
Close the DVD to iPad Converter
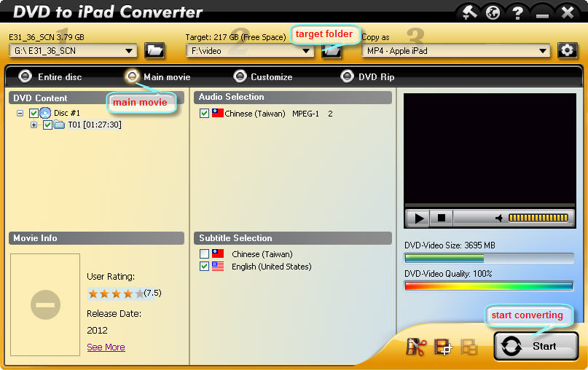568,12
